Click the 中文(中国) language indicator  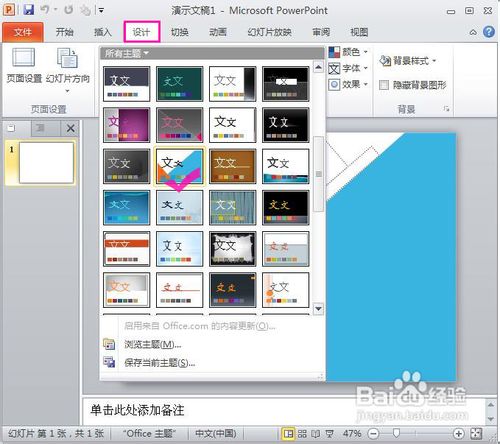(216, 434)
